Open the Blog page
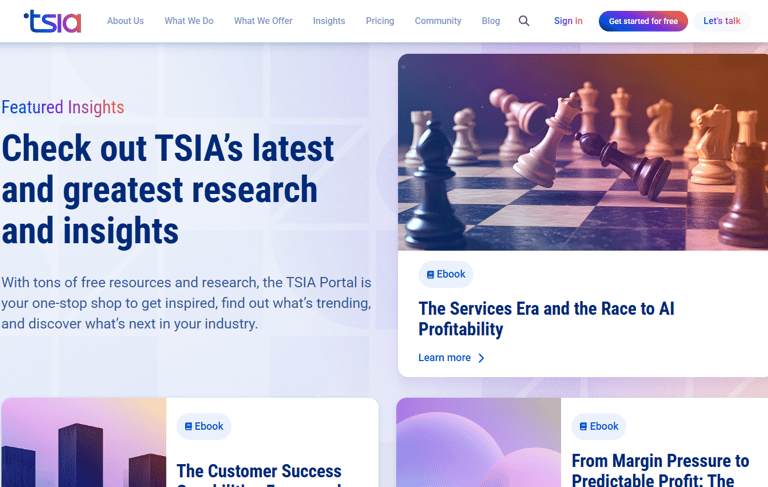 tap(491, 21)
